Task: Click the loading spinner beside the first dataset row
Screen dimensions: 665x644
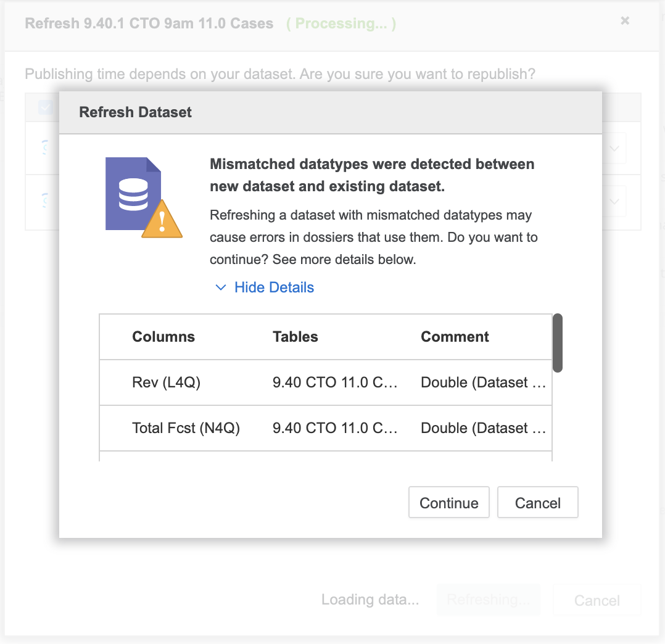Action: pos(45,148)
